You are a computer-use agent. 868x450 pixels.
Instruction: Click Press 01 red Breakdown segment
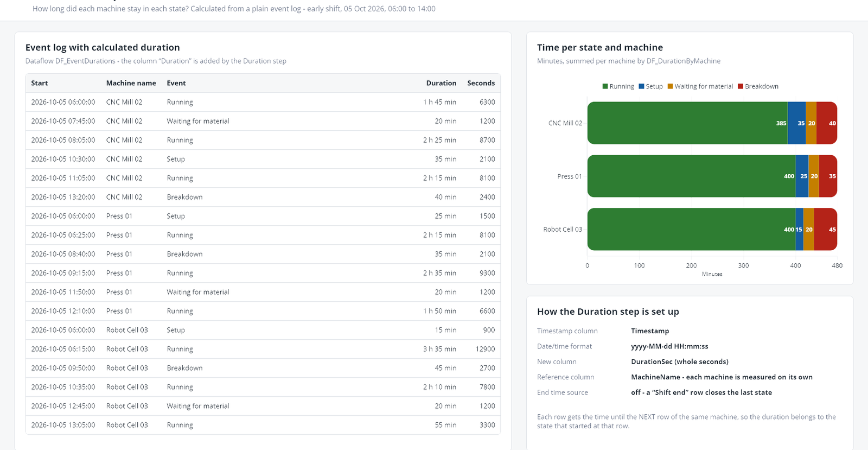828,176
